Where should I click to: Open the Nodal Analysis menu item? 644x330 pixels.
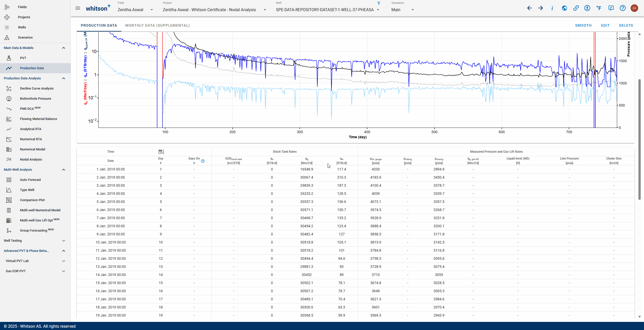click(35, 159)
